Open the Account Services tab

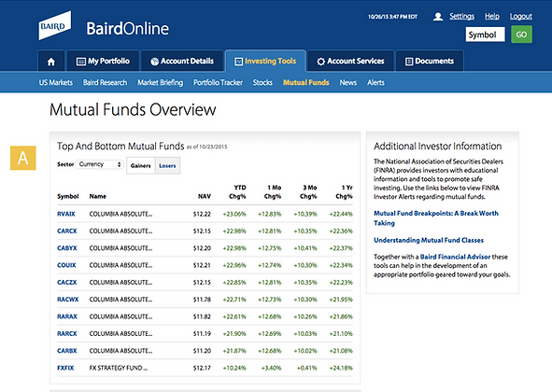click(x=350, y=62)
